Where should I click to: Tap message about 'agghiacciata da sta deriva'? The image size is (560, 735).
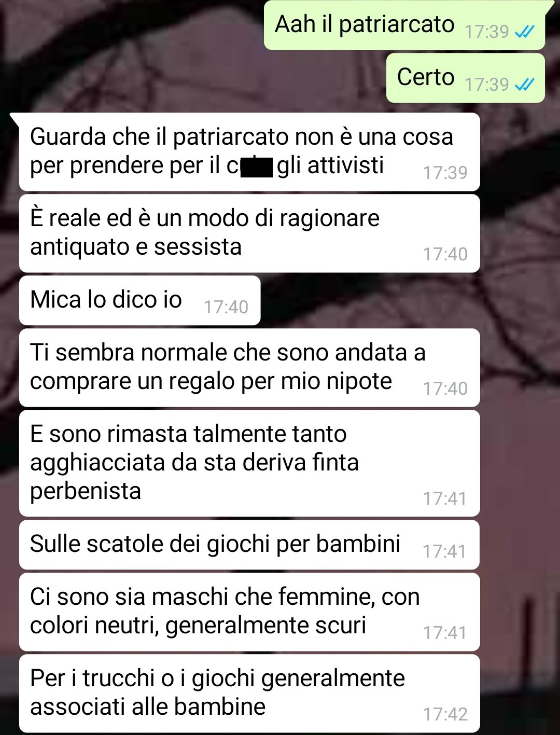tap(249, 463)
